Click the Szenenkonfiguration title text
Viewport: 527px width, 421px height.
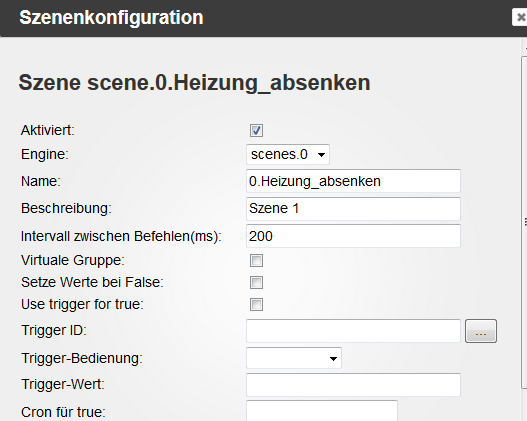[111, 17]
